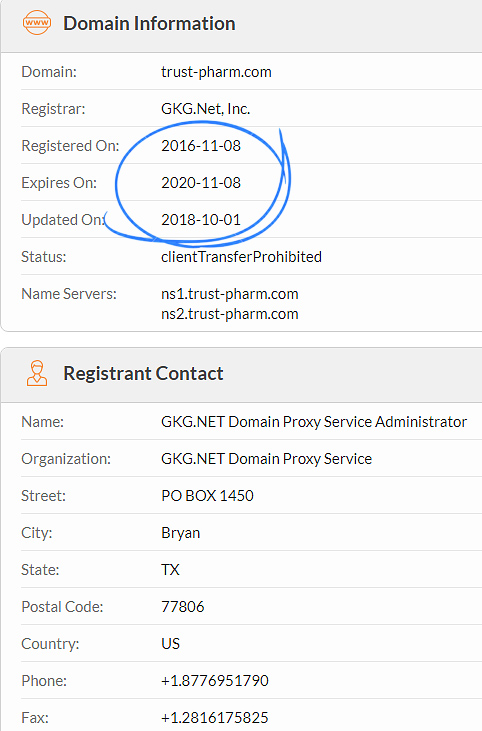Click the Registrant Contact heading

point(143,373)
